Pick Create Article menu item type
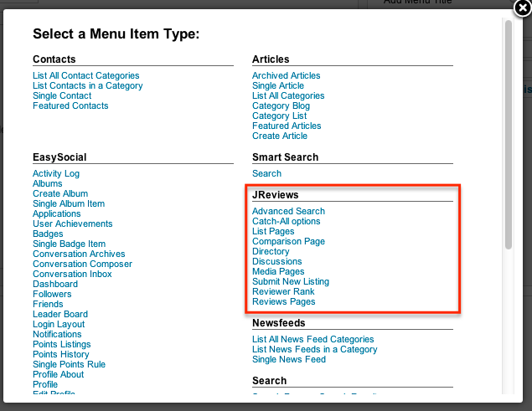Screen dimensions: 532x411 coord(279,136)
